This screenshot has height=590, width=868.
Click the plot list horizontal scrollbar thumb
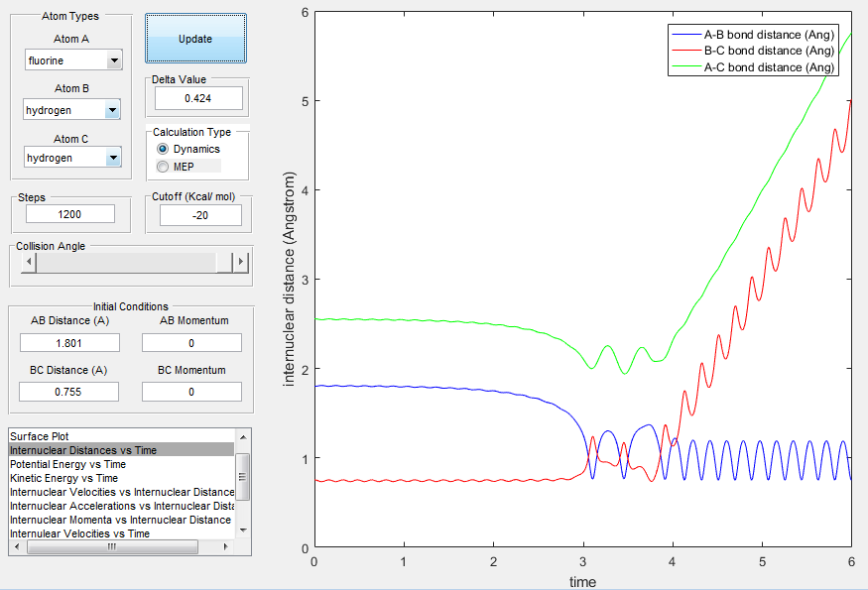pos(112,546)
